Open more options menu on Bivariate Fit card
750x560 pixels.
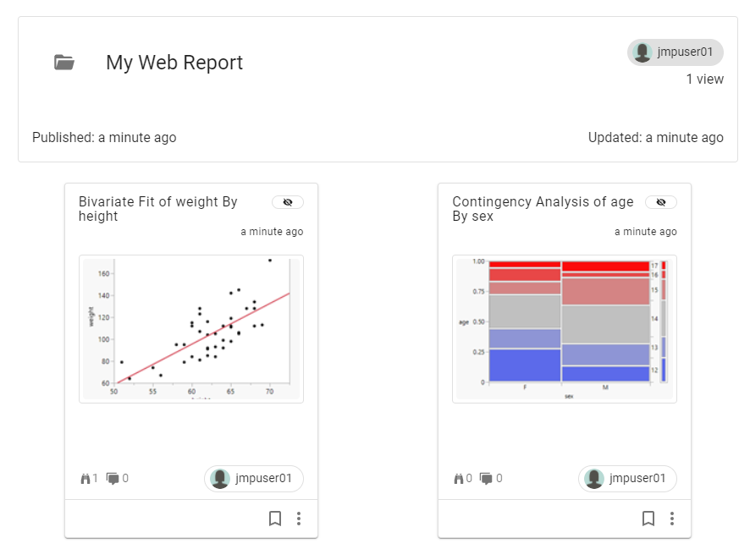point(299,519)
